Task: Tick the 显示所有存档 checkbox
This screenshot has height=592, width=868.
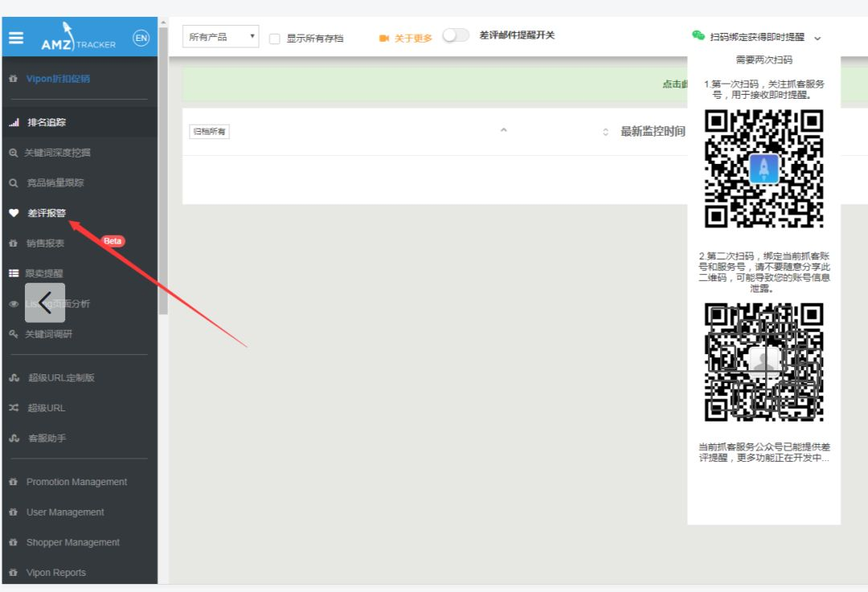Action: [x=275, y=39]
